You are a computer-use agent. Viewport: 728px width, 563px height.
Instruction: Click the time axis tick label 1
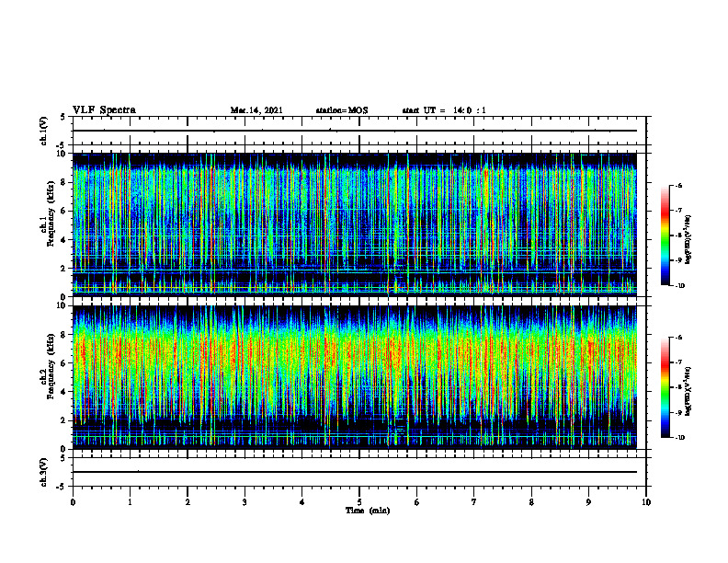click(x=130, y=502)
